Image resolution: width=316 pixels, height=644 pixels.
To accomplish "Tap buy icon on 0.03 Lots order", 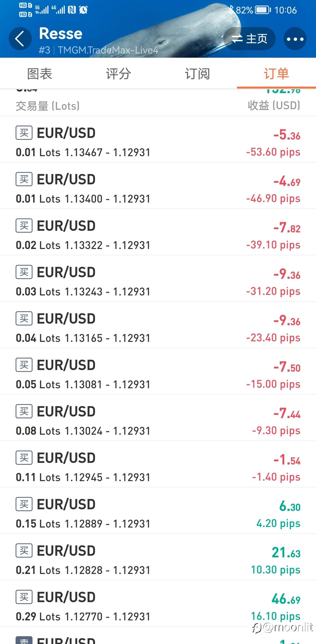I will click(x=24, y=272).
